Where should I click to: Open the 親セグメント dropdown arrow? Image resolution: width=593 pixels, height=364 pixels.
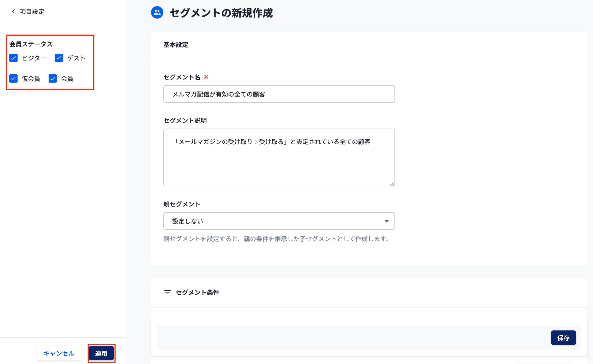tap(386, 221)
